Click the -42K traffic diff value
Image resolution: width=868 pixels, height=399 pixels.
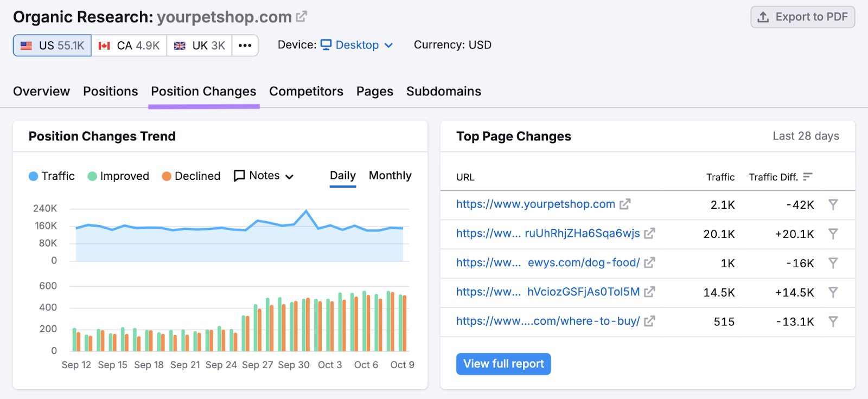click(x=800, y=205)
